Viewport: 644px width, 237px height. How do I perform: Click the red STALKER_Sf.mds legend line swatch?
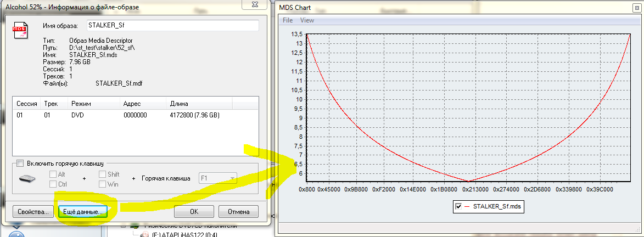pyautogui.click(x=467, y=207)
